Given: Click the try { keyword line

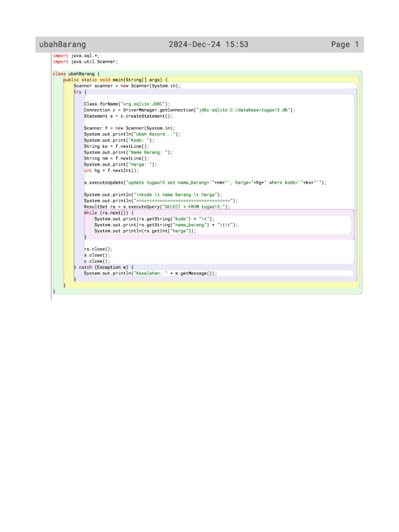Looking at the screenshot, I should [80, 92].
